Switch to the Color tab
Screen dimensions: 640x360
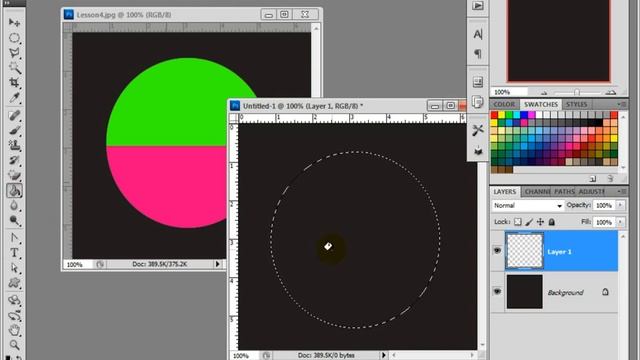504,104
